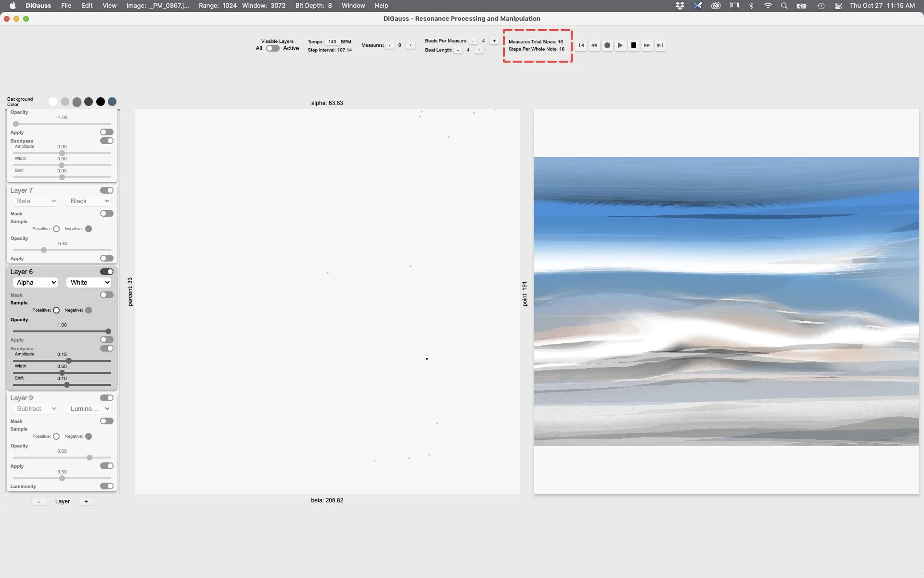Open Layer 6 White color dropdown

[90, 283]
